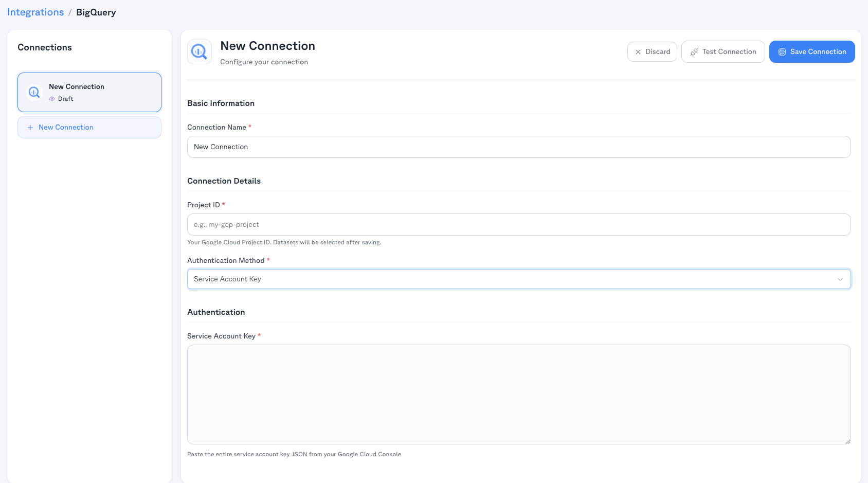The height and width of the screenshot is (483, 868).
Task: Select the New Connection draft card
Action: click(89, 93)
